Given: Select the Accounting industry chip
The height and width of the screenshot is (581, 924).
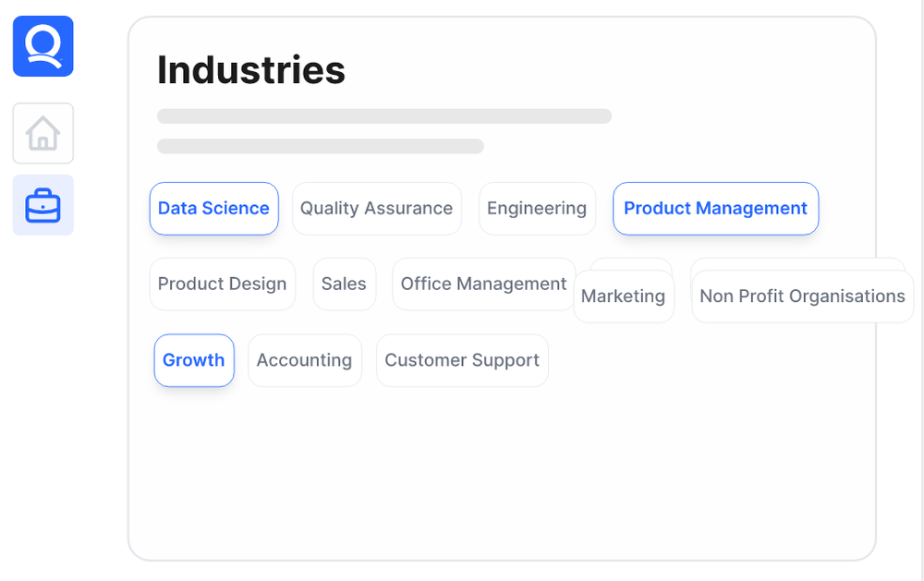Looking at the screenshot, I should (x=304, y=360).
